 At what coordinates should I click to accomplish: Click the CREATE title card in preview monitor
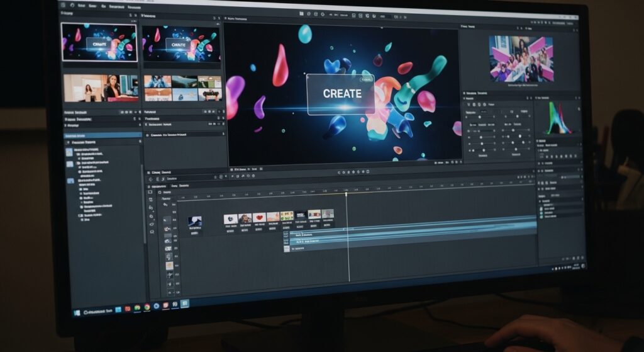(340, 94)
